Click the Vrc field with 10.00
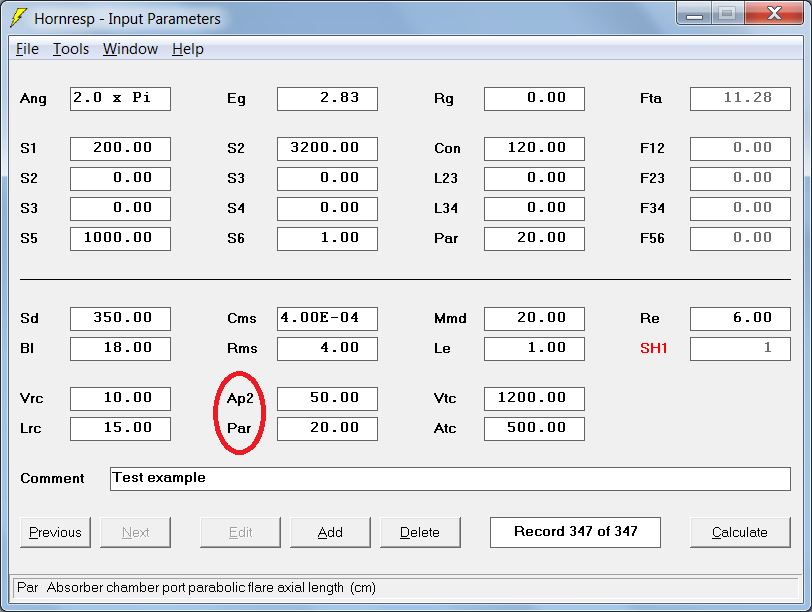The width and height of the screenshot is (812, 612). click(120, 399)
